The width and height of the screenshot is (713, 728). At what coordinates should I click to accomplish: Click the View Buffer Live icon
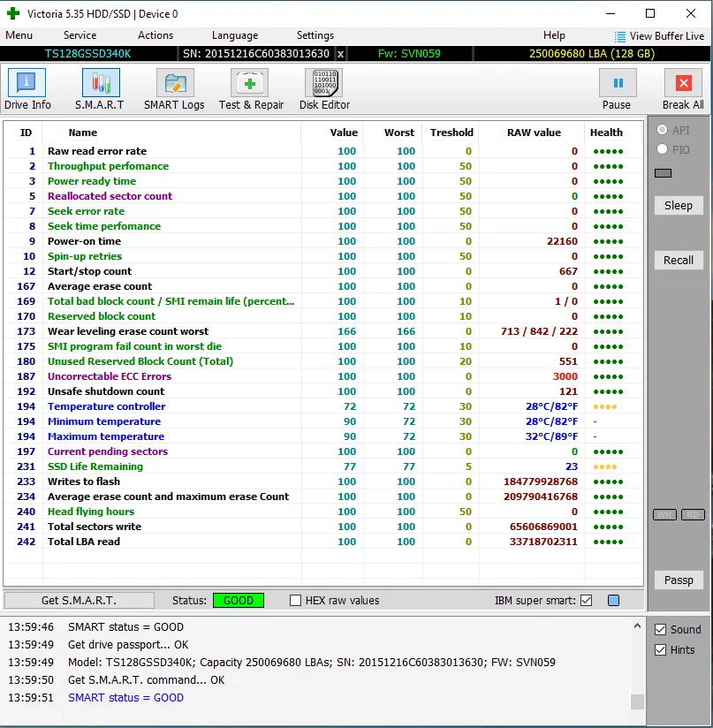619,36
